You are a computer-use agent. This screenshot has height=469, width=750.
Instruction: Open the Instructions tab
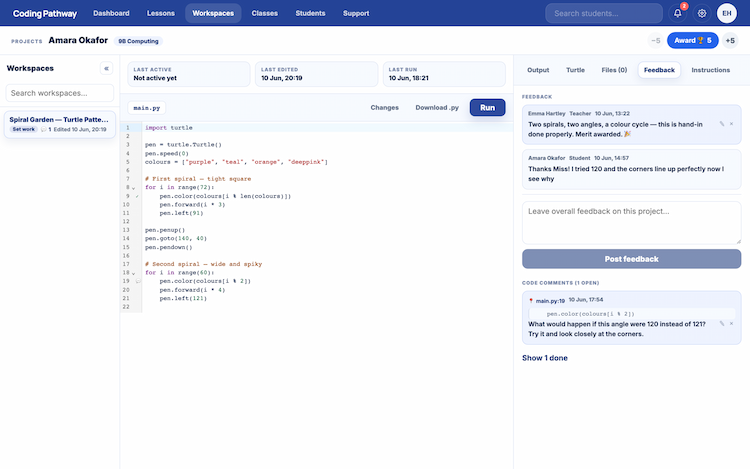[x=711, y=70]
